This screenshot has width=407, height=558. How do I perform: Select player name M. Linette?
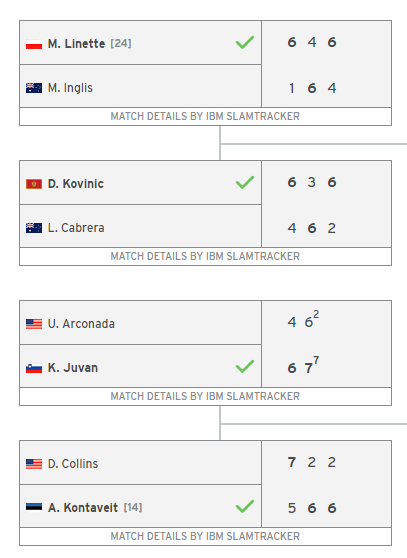click(76, 44)
